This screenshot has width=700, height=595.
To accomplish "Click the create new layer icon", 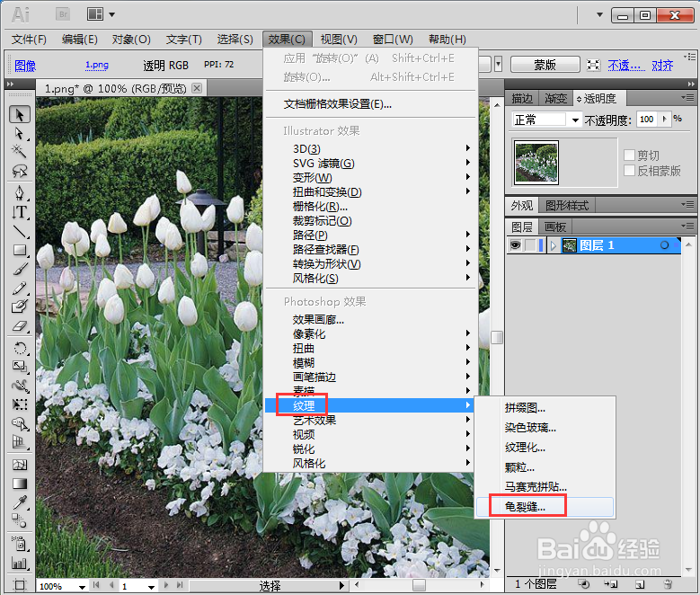I will point(640,584).
